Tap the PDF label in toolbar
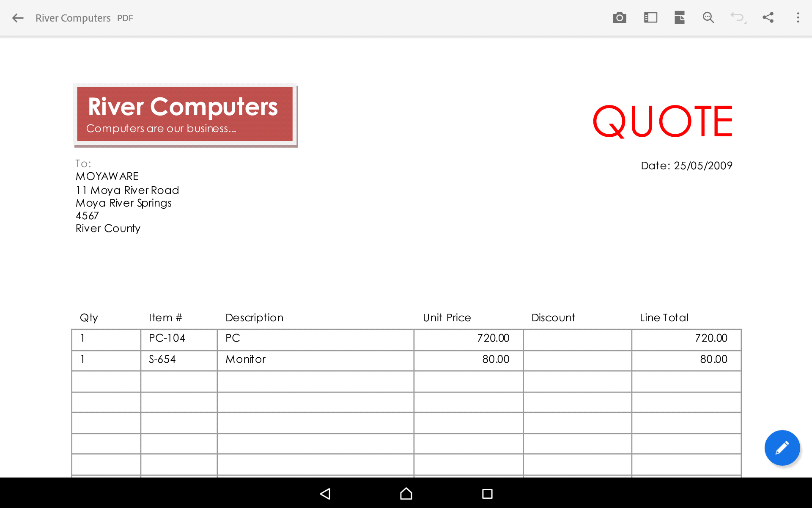This screenshot has width=812, height=508. (x=125, y=18)
